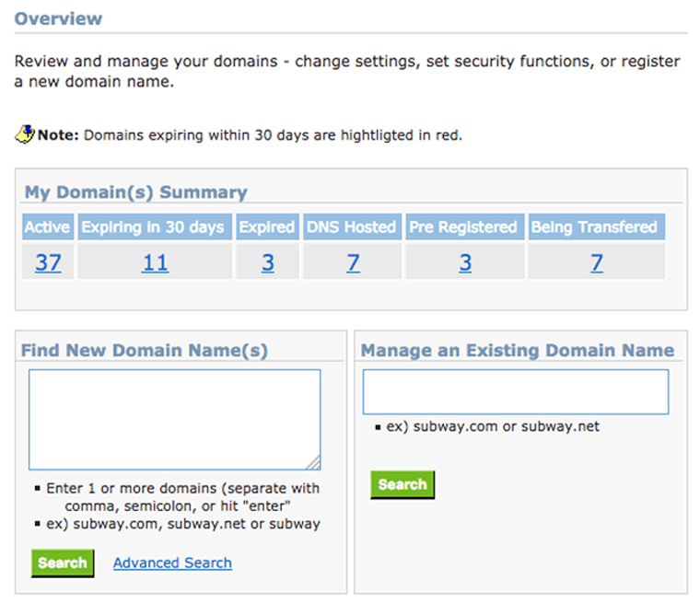700x615 pixels.
Task: Click the Pre Registered column header
Action: (465, 226)
